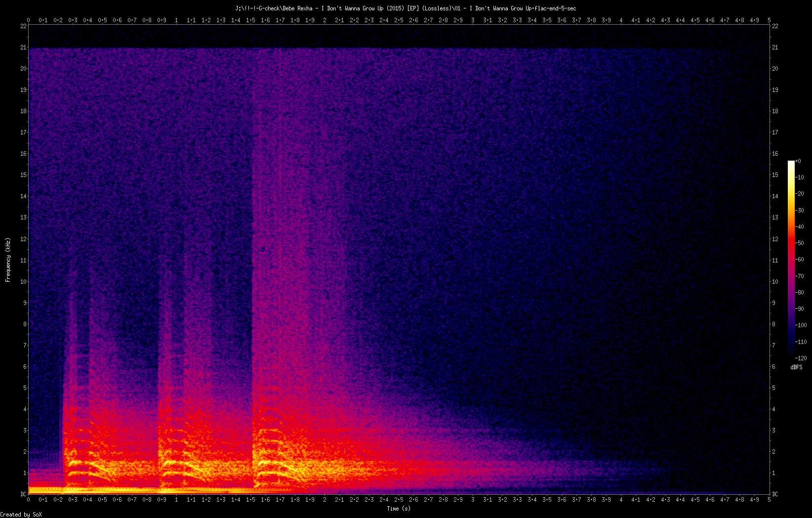Click the '4.4' tick on the bottom time axis

click(x=680, y=500)
